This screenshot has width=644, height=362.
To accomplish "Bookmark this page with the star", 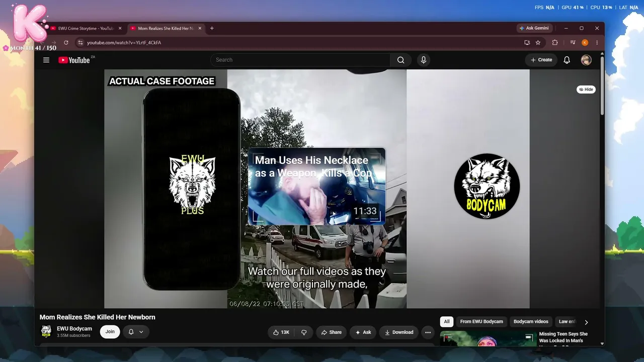I will pyautogui.click(x=538, y=43).
